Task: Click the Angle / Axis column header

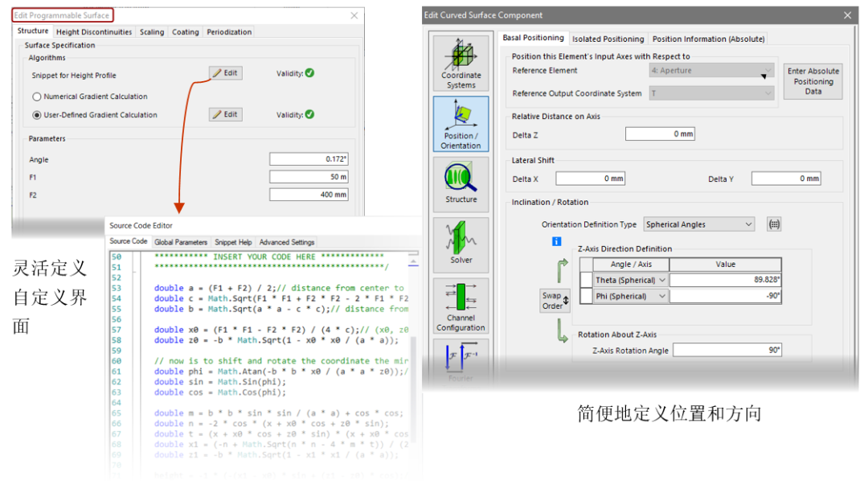Action: [x=631, y=264]
